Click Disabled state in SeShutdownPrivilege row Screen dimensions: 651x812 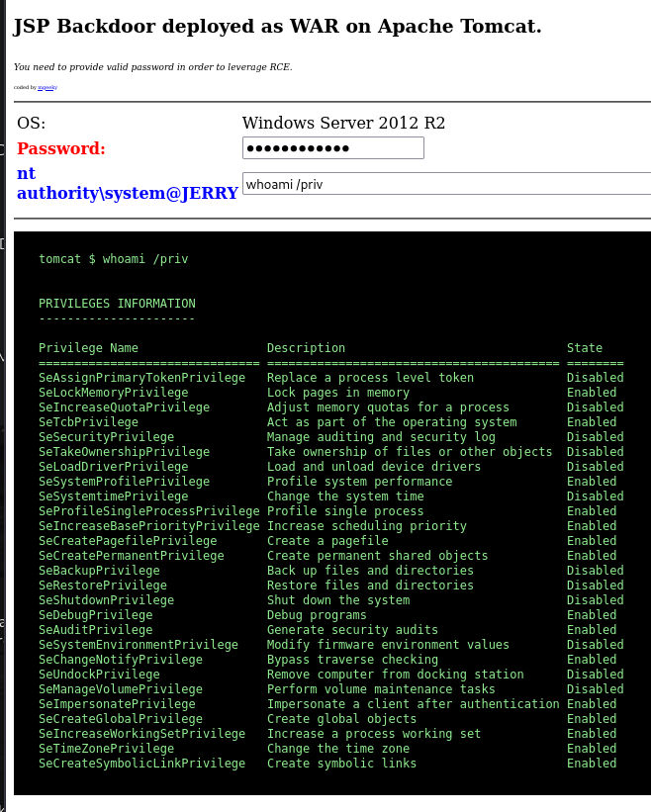point(596,600)
